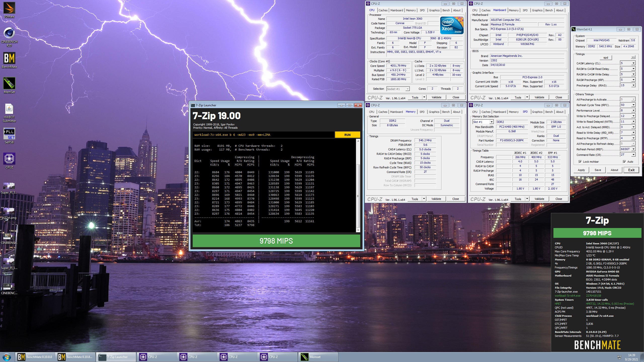This screenshot has width=644, height=362.
Task: Click the 7-Zip output vertical scrollbar
Action: coord(358,186)
